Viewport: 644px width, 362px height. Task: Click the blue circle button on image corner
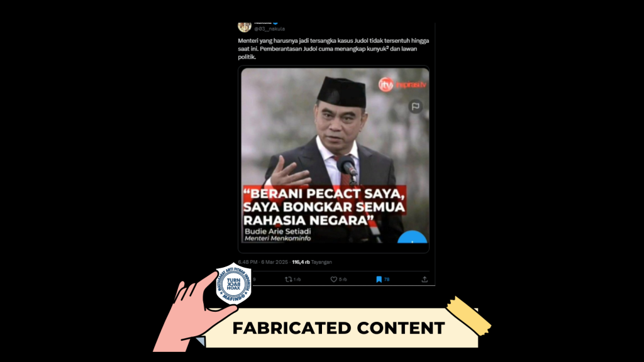point(413,237)
